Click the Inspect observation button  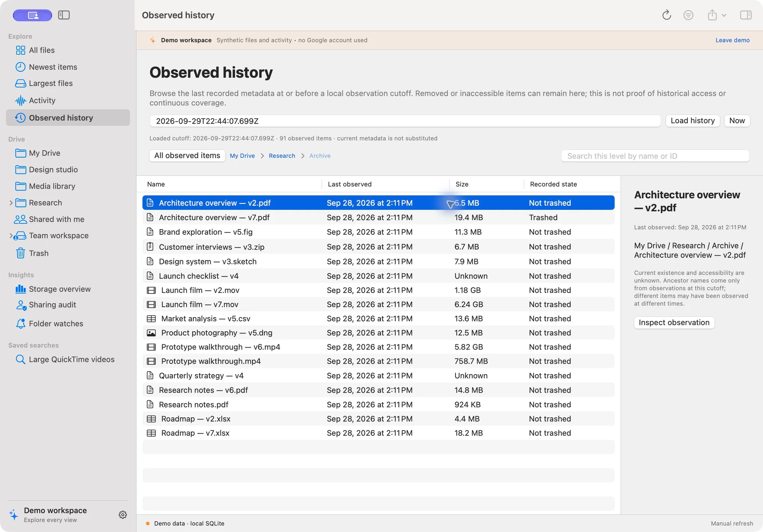pyautogui.click(x=674, y=322)
